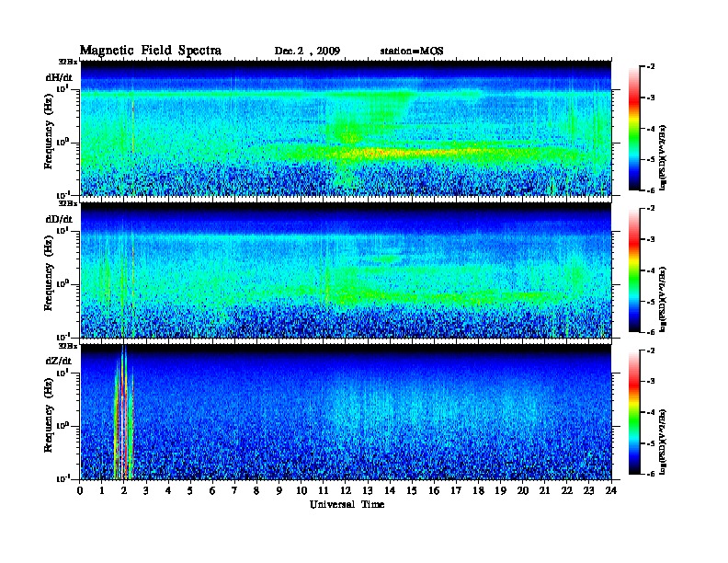
Task: Click the time axis tick label '24'
Action: [611, 491]
